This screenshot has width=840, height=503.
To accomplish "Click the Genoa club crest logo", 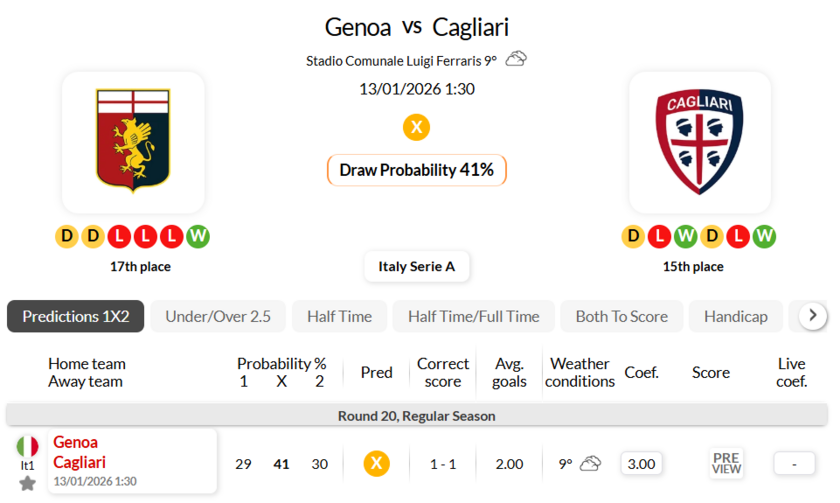I will [x=133, y=141].
